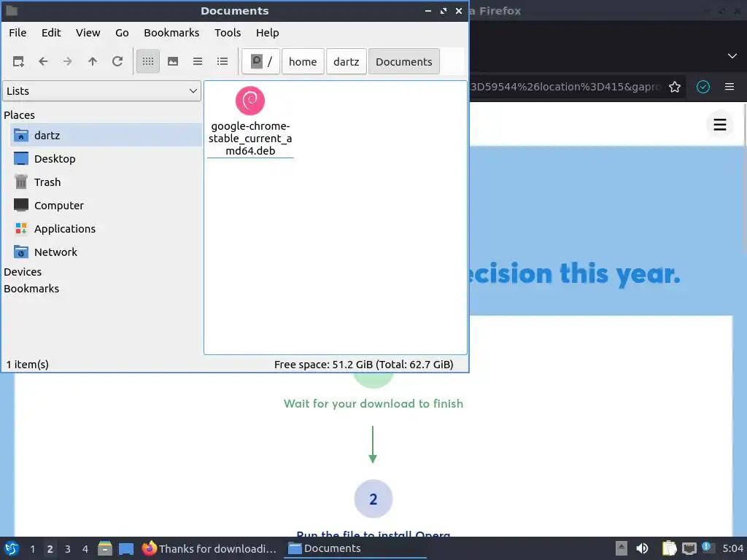
Task: Switch to detailed list view
Action: (x=222, y=61)
